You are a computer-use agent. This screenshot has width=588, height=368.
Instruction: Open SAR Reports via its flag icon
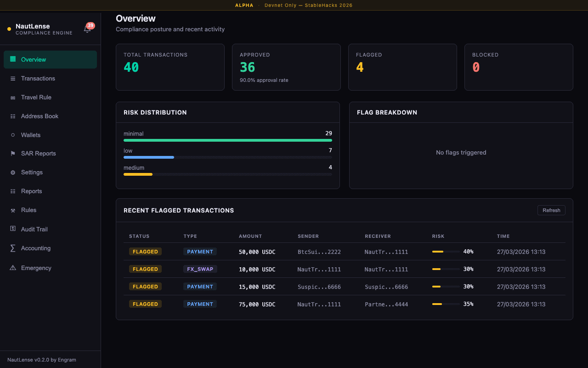pyautogui.click(x=13, y=153)
